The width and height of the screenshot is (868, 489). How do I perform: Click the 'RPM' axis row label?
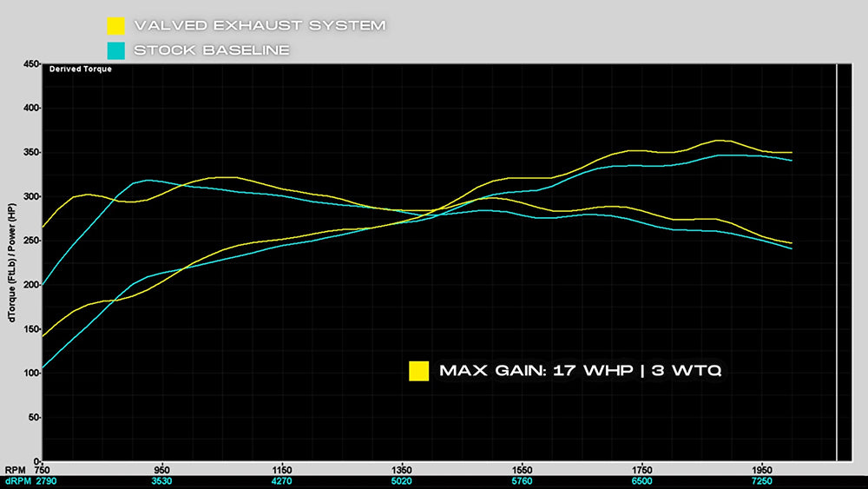point(15,470)
